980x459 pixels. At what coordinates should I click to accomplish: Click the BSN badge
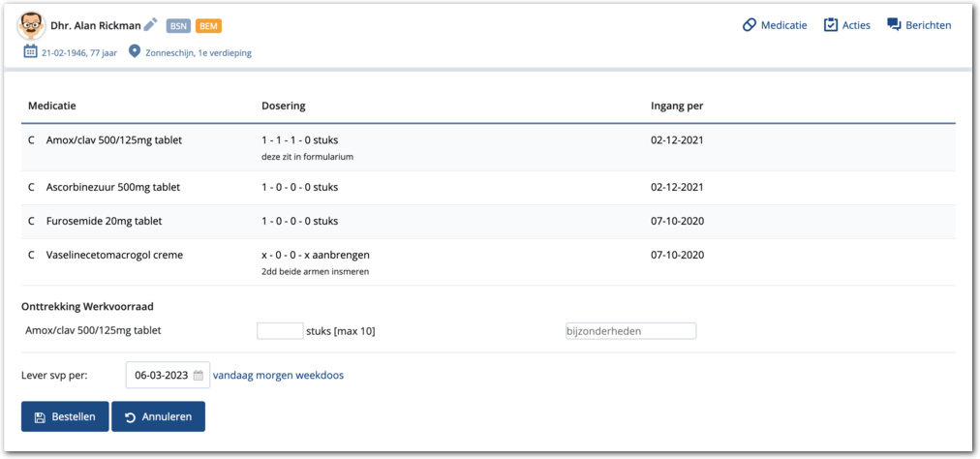coord(178,26)
